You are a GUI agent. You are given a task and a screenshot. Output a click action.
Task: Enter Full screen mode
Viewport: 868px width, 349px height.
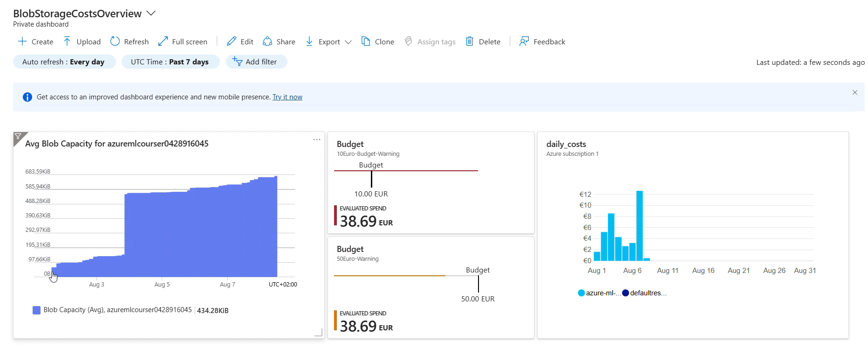pos(183,42)
